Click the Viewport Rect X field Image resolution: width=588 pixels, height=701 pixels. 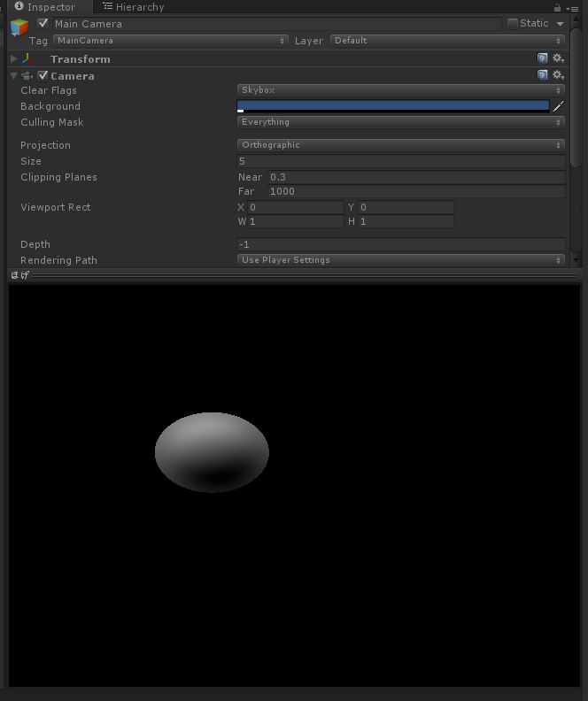click(x=296, y=207)
